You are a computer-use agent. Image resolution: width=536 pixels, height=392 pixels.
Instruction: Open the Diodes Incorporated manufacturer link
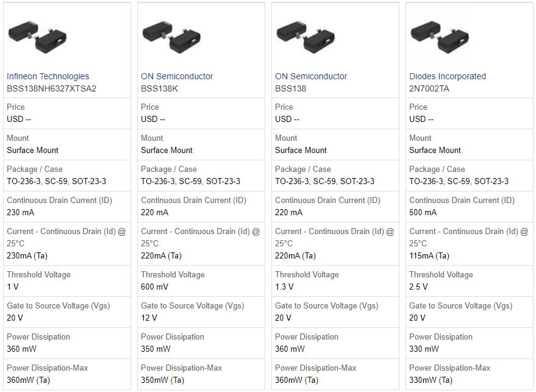tap(448, 76)
